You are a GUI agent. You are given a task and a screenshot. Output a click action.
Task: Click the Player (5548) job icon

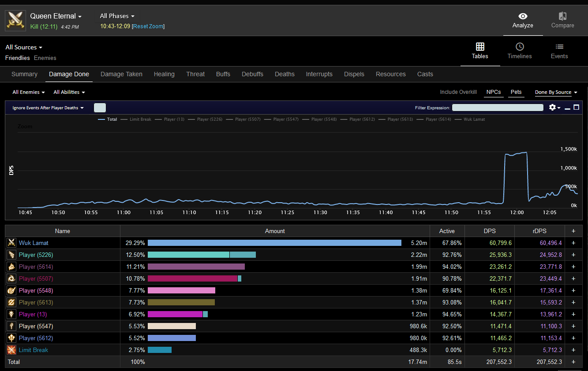[11, 290]
